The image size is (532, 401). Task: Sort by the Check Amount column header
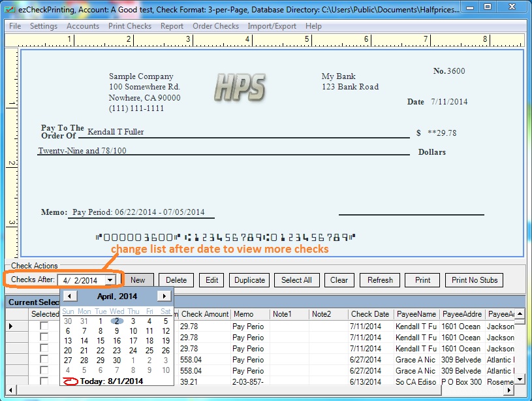(204, 314)
